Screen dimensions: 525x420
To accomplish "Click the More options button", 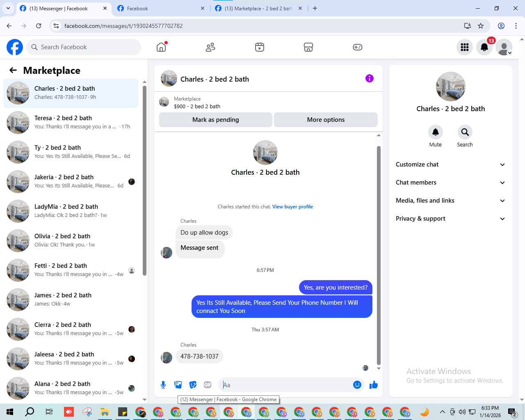I will coord(326,120).
